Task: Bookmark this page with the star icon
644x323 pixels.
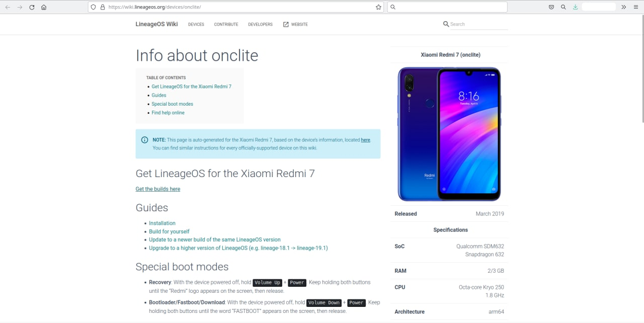Action: point(378,8)
